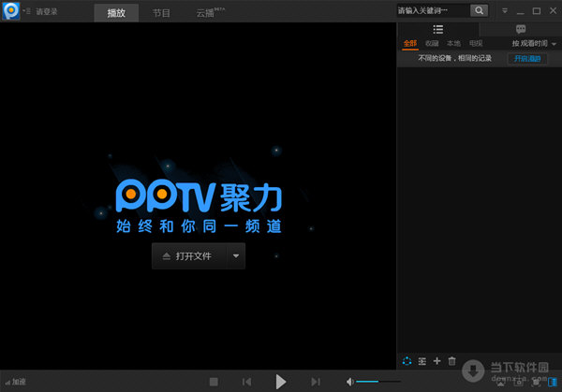The width and height of the screenshot is (562, 392).
Task: Select the 收藏 filter tab
Action: point(432,44)
